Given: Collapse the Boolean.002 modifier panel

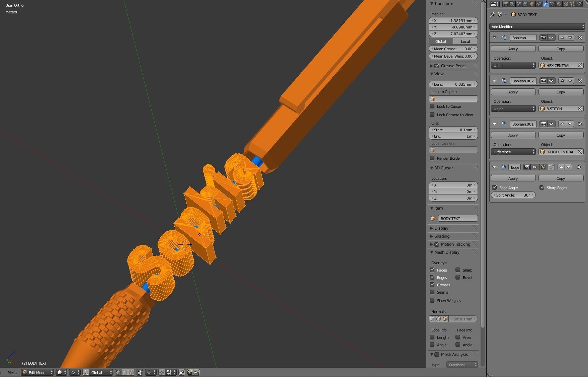Looking at the screenshot, I should pyautogui.click(x=494, y=81).
